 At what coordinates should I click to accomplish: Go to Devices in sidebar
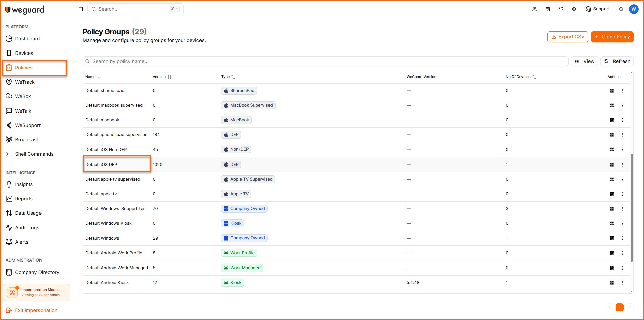click(x=24, y=53)
